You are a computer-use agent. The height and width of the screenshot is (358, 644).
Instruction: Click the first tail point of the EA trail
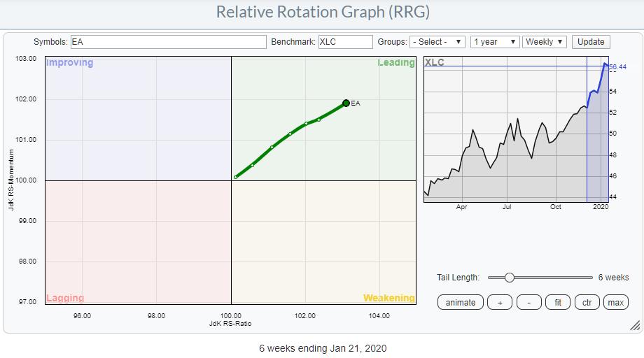[236, 177]
